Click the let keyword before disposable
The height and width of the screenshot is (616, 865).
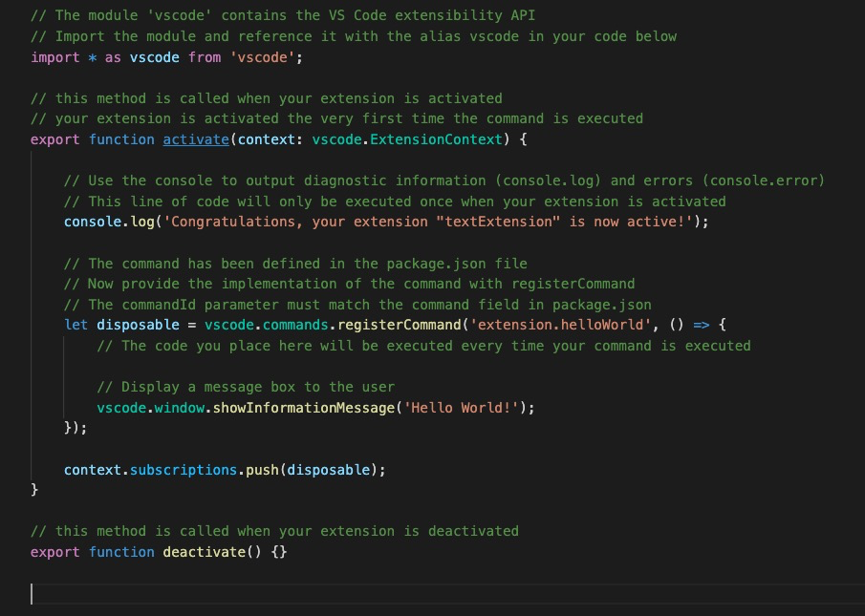(76, 325)
